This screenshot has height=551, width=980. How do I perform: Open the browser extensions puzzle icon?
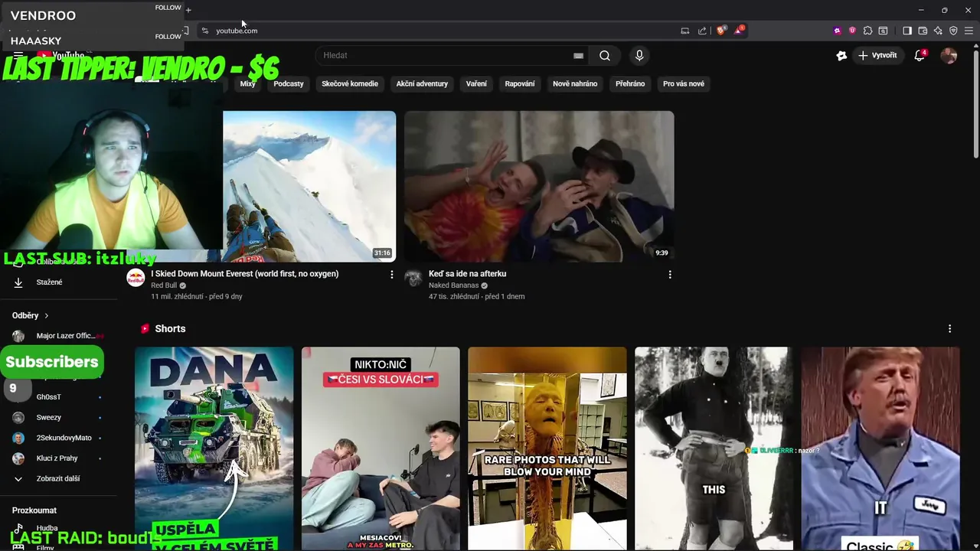867,31
